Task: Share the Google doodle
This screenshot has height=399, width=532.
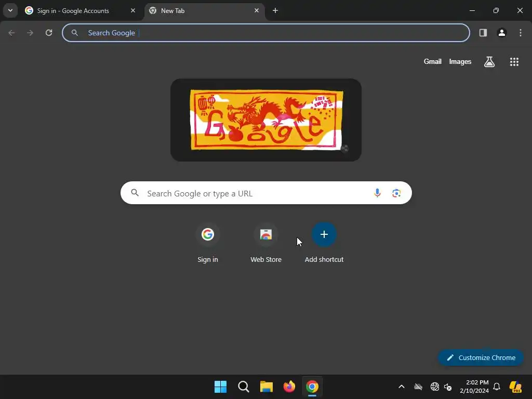Action: pos(344,149)
